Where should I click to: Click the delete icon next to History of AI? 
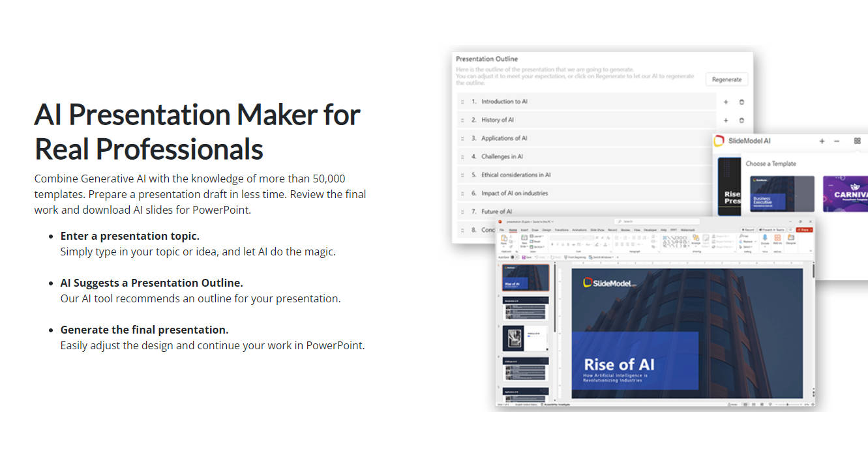point(741,120)
